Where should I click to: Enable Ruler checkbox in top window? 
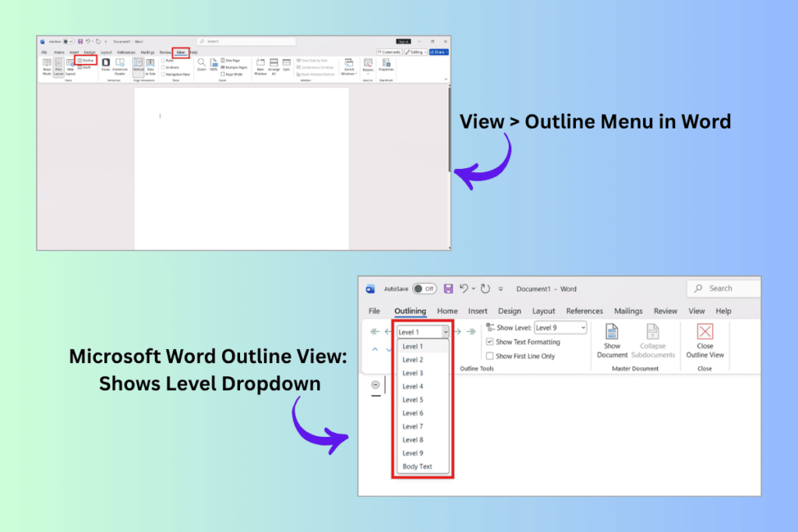(x=164, y=61)
